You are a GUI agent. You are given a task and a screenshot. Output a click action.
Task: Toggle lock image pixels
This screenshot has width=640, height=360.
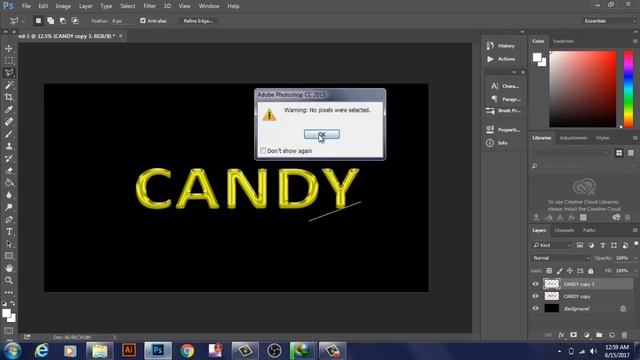(x=560, y=271)
